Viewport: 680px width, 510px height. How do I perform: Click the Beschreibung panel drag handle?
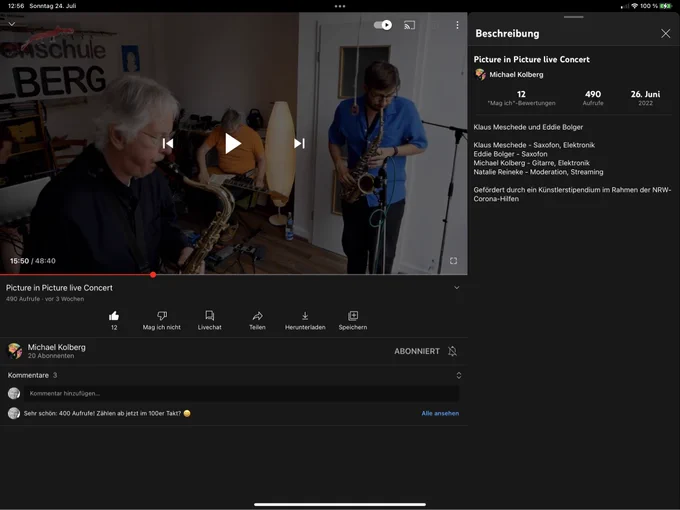tap(574, 17)
